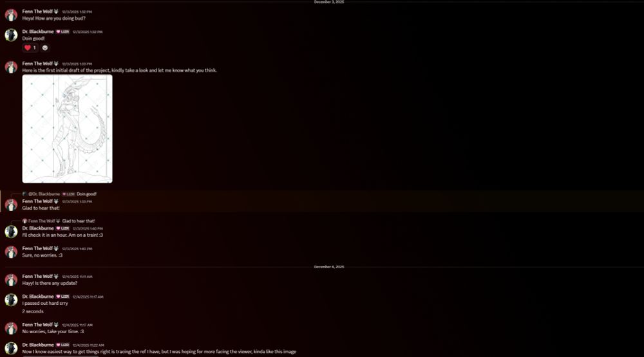This screenshot has height=357, width=644.
Task: Click the heart reaction under "Doin good!"
Action: 30,48
